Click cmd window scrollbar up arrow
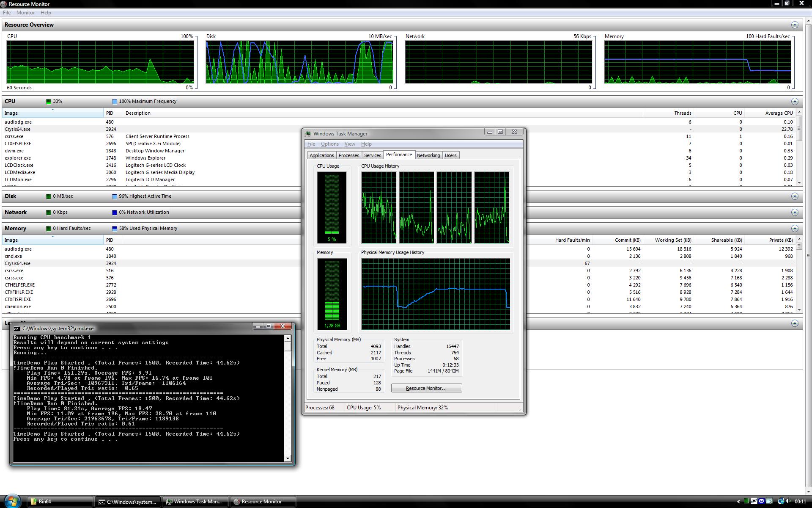Image resolution: width=812 pixels, height=508 pixels. pyautogui.click(x=288, y=338)
